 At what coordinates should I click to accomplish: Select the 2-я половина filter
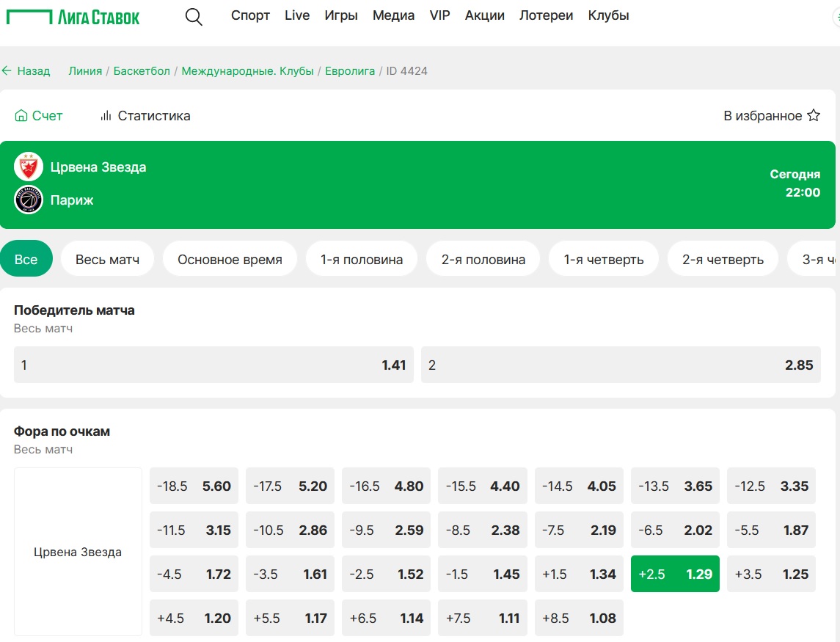tap(483, 259)
